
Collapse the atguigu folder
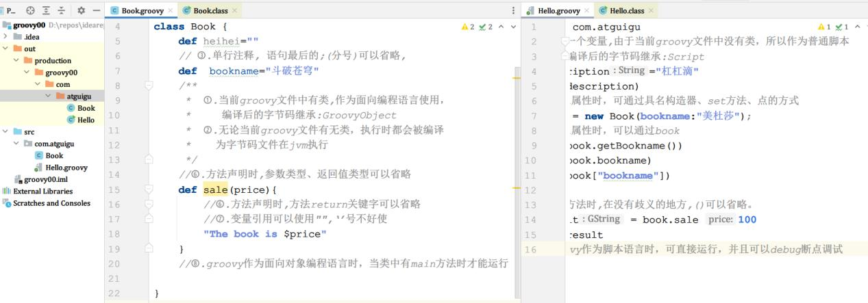click(x=49, y=96)
